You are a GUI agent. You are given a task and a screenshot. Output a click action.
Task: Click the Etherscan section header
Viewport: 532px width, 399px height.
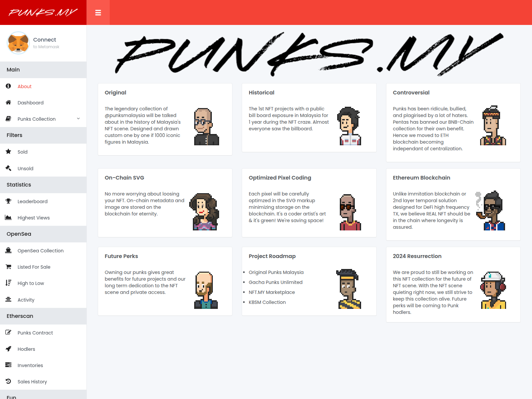[x=43, y=316]
